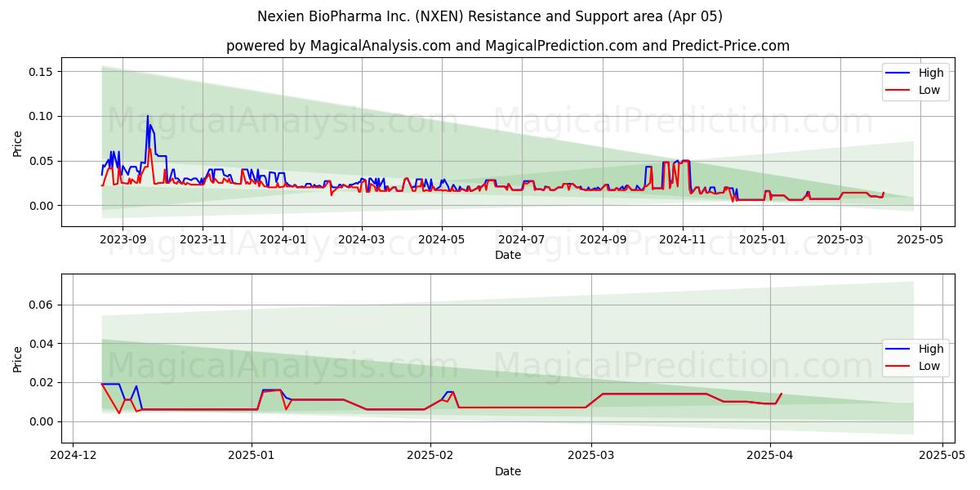Click the "0.10" price tick label
This screenshot has height=490, width=980.
click(x=42, y=117)
